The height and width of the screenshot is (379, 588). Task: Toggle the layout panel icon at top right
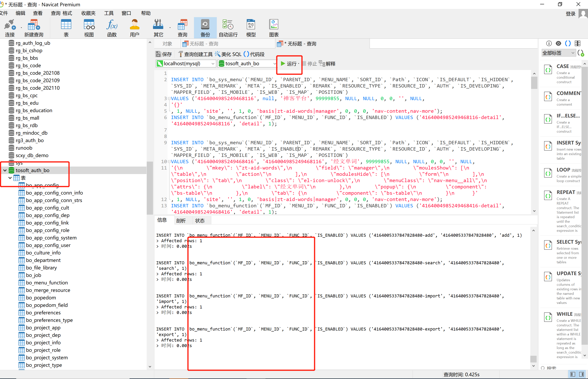pos(577,43)
